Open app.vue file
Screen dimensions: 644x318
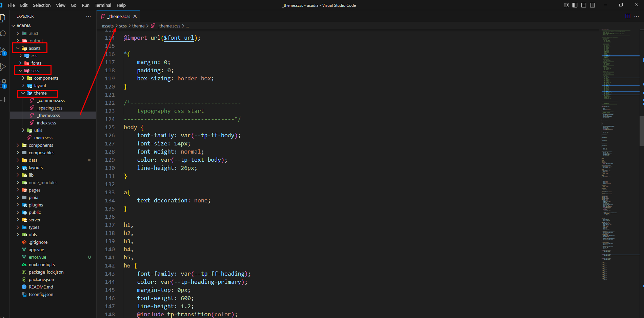[x=53, y=250]
